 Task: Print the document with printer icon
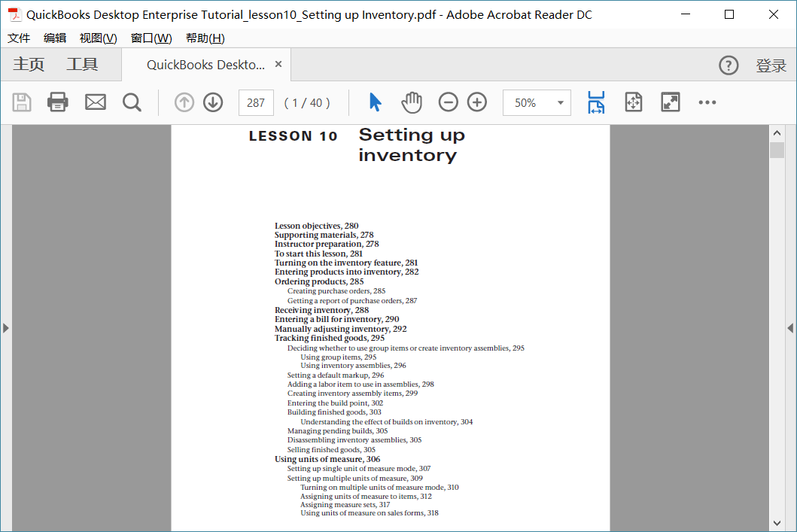pos(57,102)
